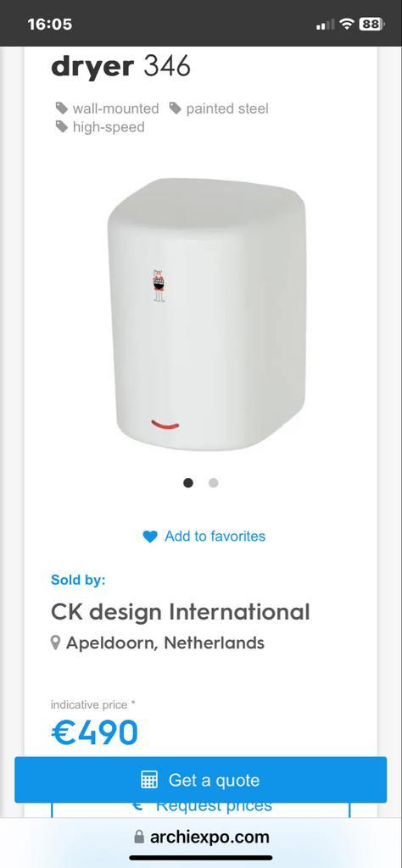Tap the tag icon beside wall-mounted

pyautogui.click(x=61, y=108)
